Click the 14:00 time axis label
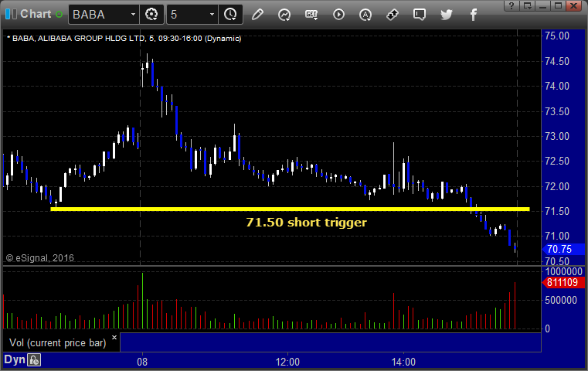Screen dimensions: 588x371 [x=403, y=362]
